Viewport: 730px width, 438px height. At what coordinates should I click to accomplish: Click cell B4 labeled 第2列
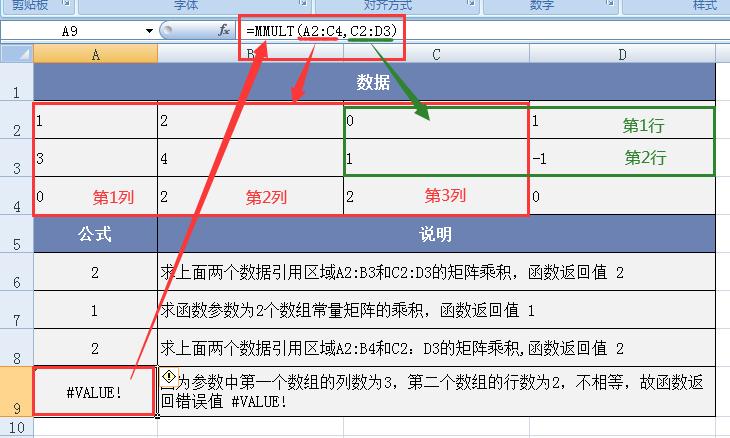[250, 196]
